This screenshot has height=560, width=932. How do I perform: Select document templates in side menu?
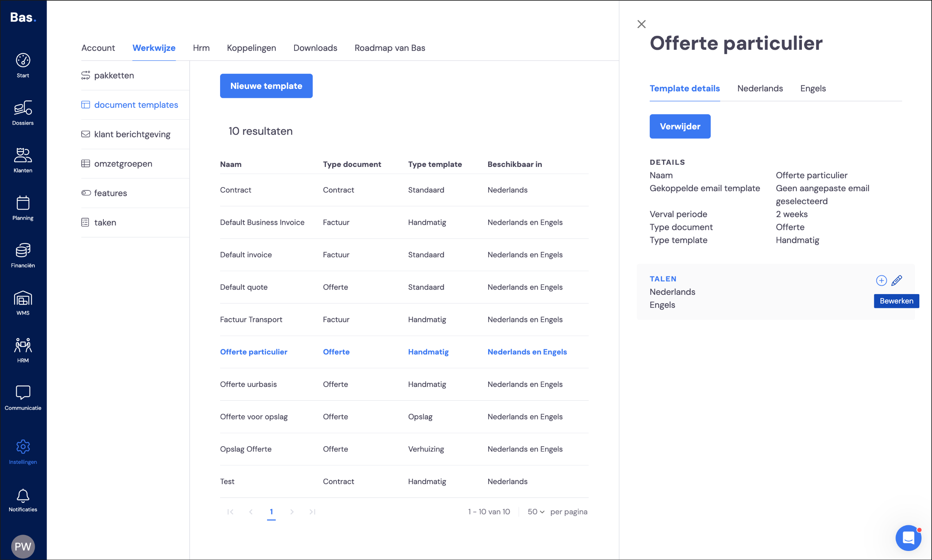(135, 105)
